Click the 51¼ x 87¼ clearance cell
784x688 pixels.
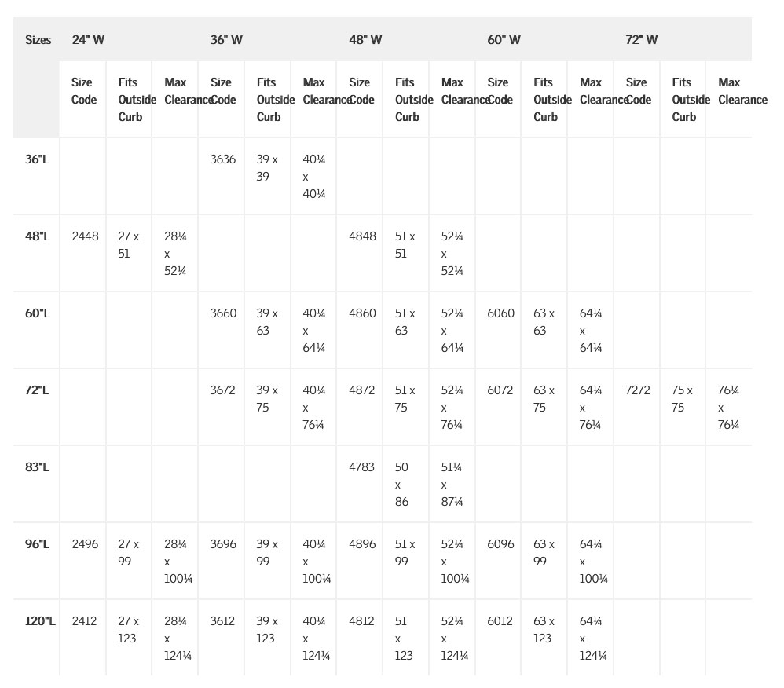pos(452,484)
